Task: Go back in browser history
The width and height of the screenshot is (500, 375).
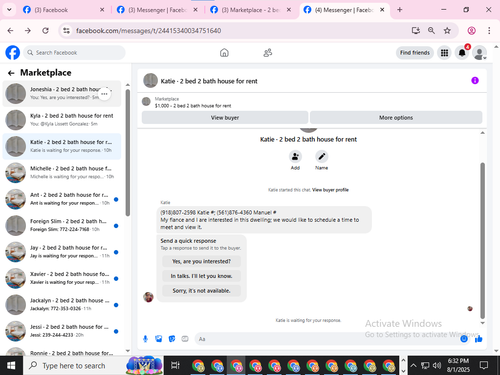Action: click(x=10, y=31)
